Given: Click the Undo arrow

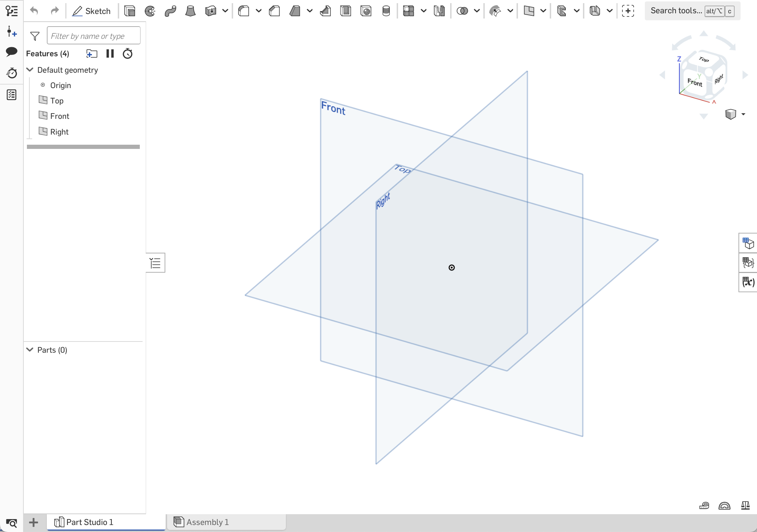Looking at the screenshot, I should tap(34, 11).
